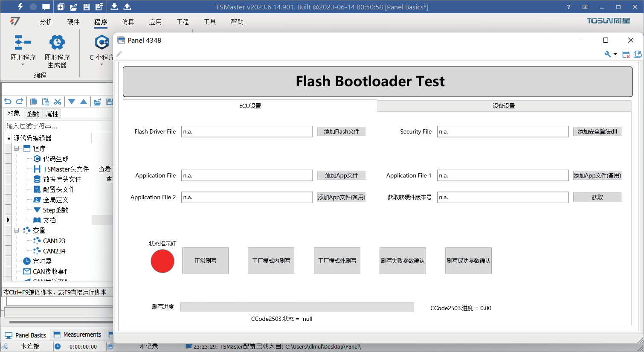Click the undo arrow in script toolbar
The width and height of the screenshot is (644, 352).
8,102
